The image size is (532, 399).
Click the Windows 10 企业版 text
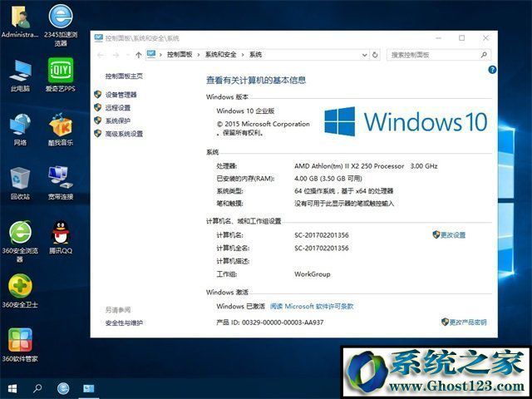pos(245,111)
